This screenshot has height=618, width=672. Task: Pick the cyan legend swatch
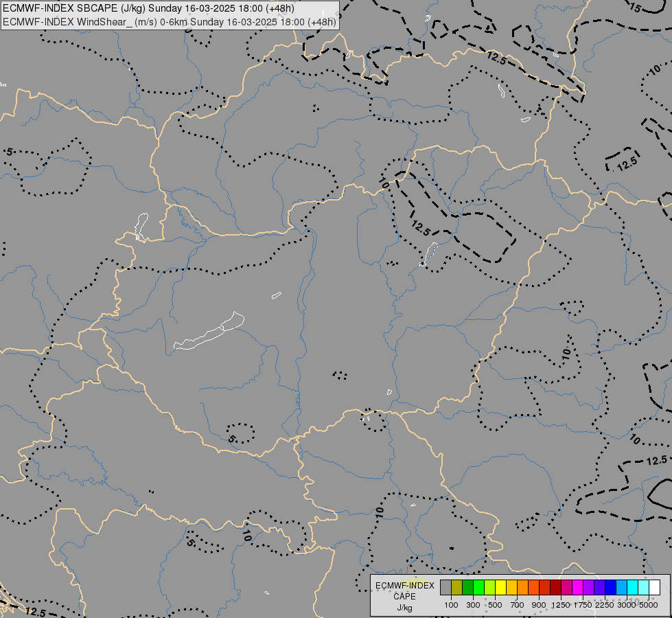pyautogui.click(x=632, y=587)
